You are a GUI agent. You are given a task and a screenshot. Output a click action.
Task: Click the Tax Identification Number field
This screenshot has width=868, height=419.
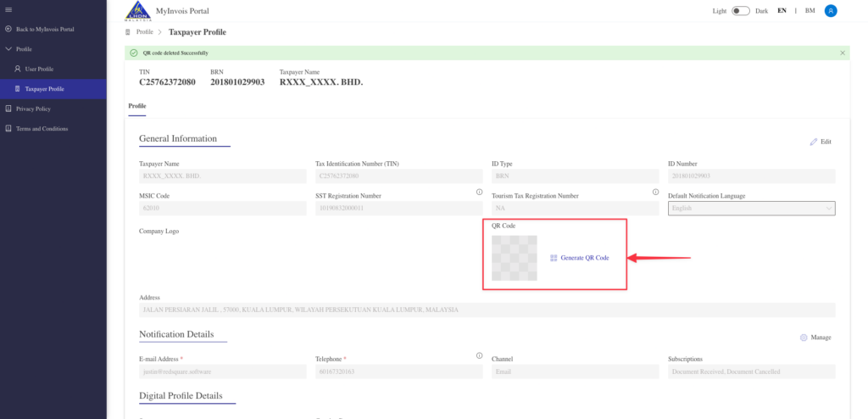point(398,176)
